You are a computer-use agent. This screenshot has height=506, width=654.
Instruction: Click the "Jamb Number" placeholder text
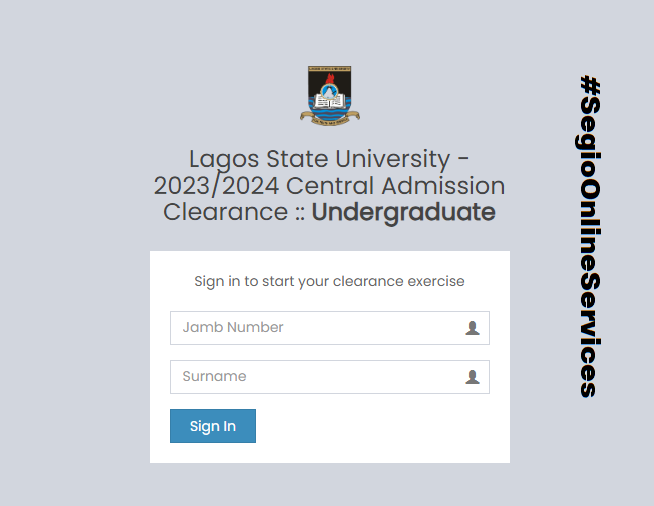(x=233, y=328)
